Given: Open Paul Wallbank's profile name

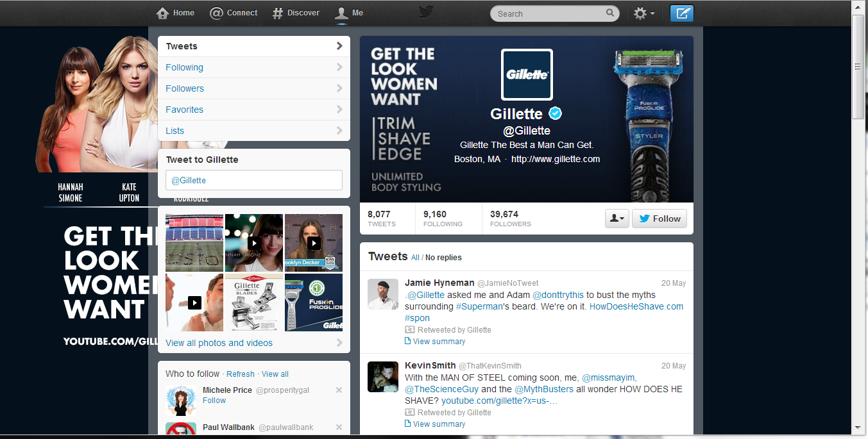Looking at the screenshot, I should 228,427.
